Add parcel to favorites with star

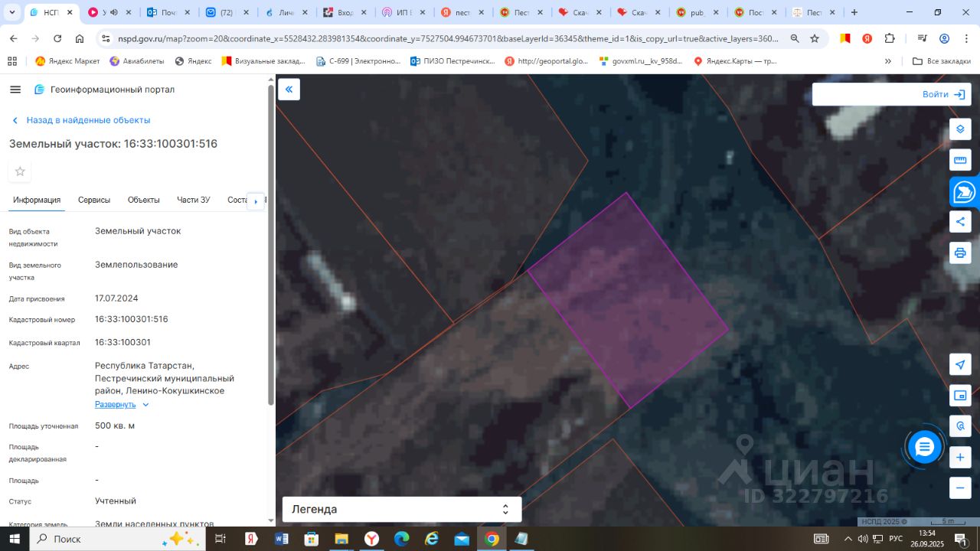click(20, 171)
